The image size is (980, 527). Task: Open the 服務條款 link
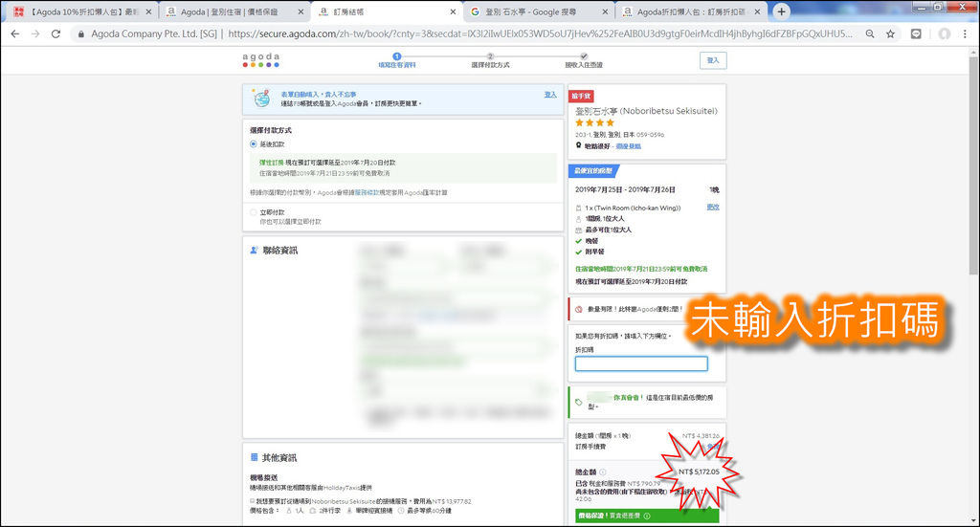365,193
